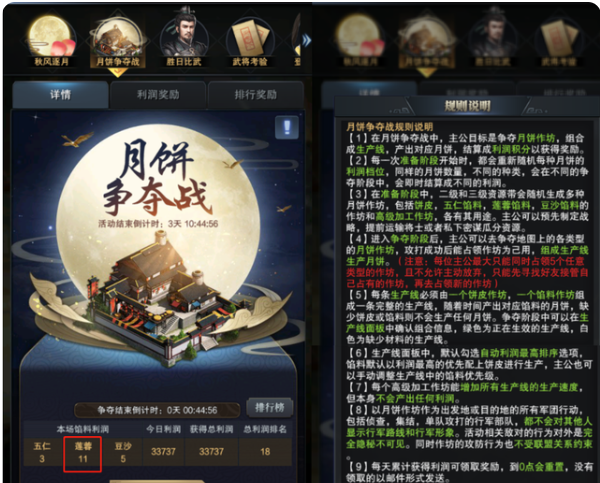Switch to the 利润奖励 tab
This screenshot has height=483, width=600.
click(x=158, y=95)
